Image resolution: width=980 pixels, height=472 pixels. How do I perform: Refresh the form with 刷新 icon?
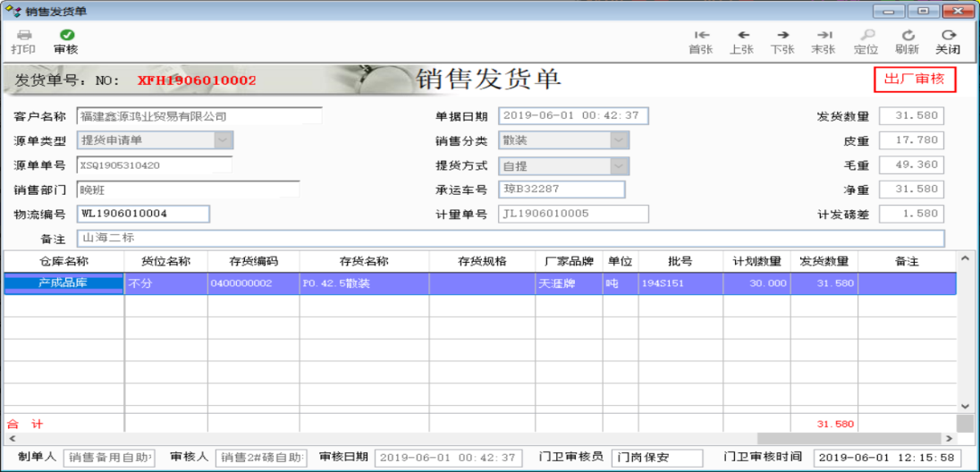point(907,36)
